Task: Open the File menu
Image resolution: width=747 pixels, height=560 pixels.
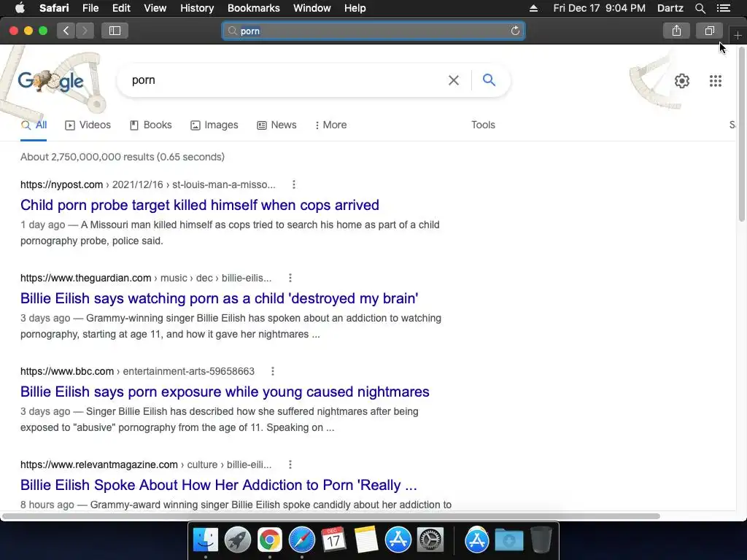Action: (x=90, y=8)
